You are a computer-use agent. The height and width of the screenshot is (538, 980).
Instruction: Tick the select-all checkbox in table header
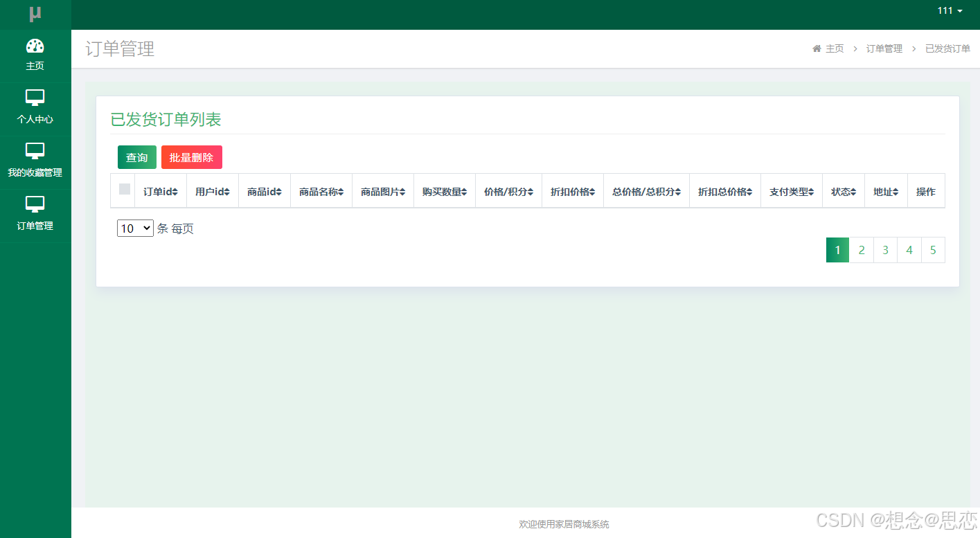[x=125, y=189]
